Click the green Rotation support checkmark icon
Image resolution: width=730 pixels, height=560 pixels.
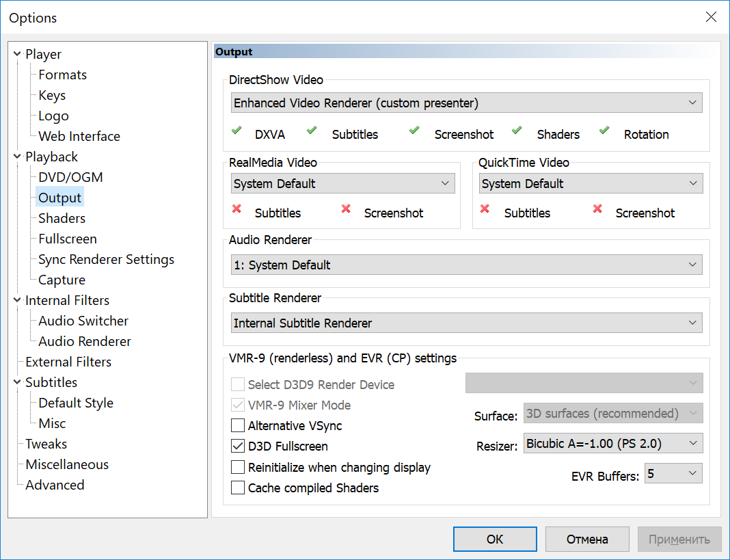tap(604, 131)
